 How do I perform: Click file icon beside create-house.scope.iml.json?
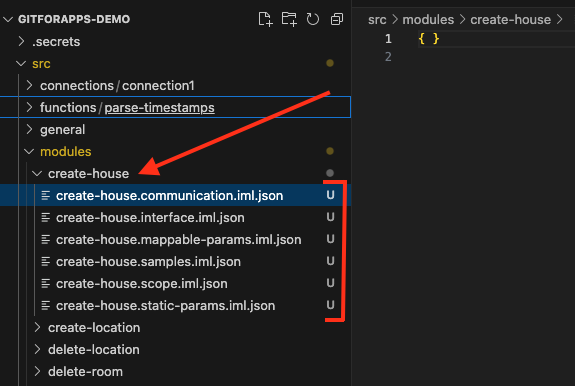tap(45, 284)
